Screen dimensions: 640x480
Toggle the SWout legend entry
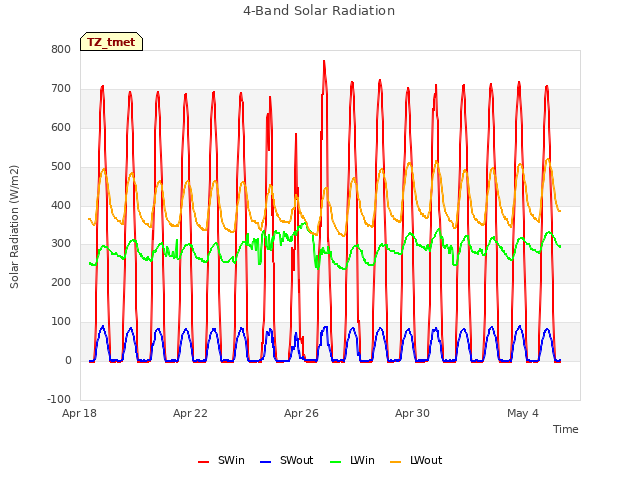[x=286, y=460]
